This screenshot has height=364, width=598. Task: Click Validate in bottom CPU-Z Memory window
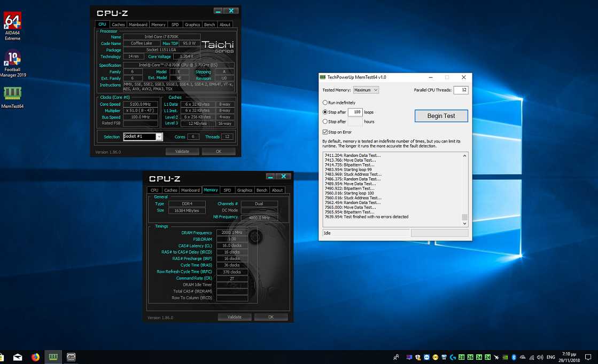(235, 317)
